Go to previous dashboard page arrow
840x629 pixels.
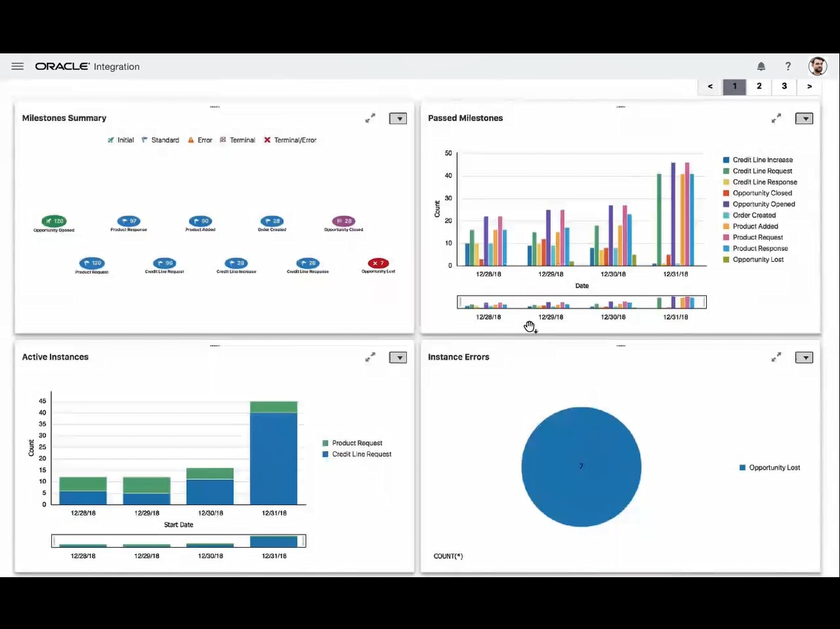[x=710, y=86]
